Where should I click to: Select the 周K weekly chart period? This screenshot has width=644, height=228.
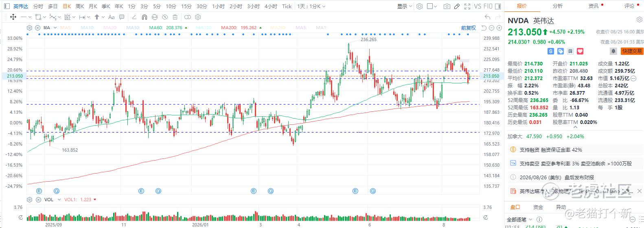pyautogui.click(x=80, y=7)
